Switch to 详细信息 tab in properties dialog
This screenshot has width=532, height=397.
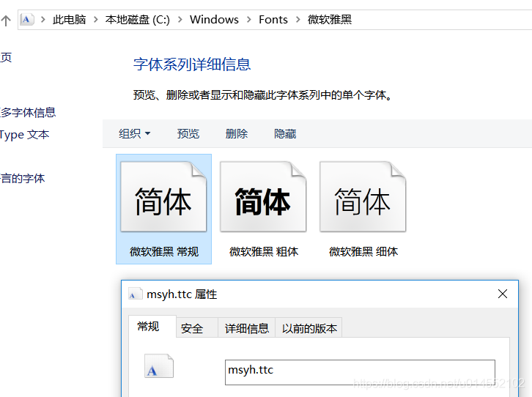(x=246, y=328)
